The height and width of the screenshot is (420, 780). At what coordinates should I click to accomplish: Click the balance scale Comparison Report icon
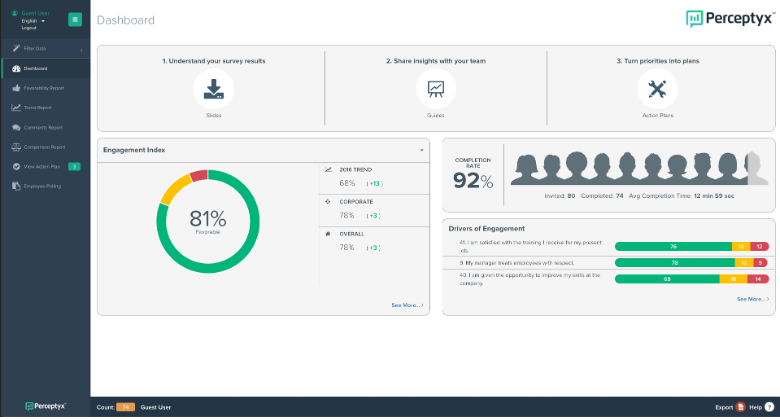(16, 147)
